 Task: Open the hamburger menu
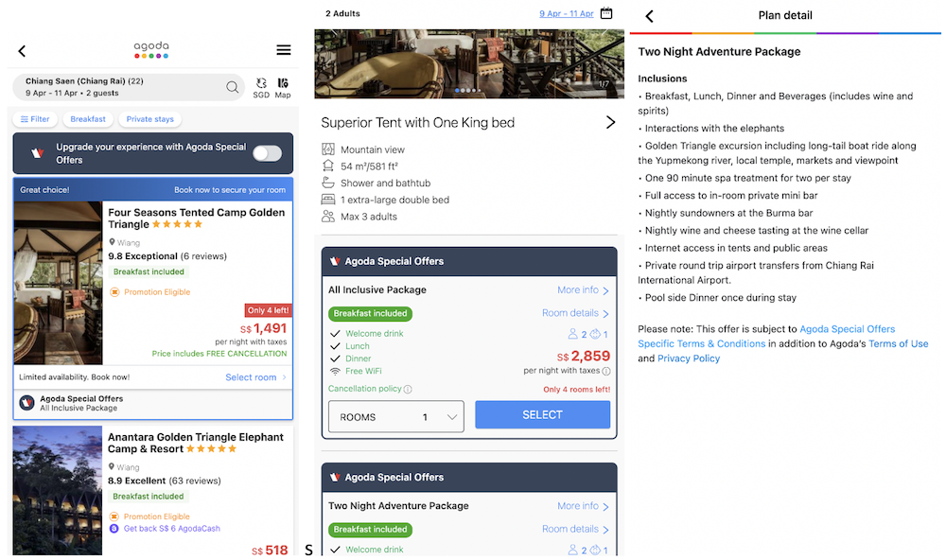click(x=283, y=50)
